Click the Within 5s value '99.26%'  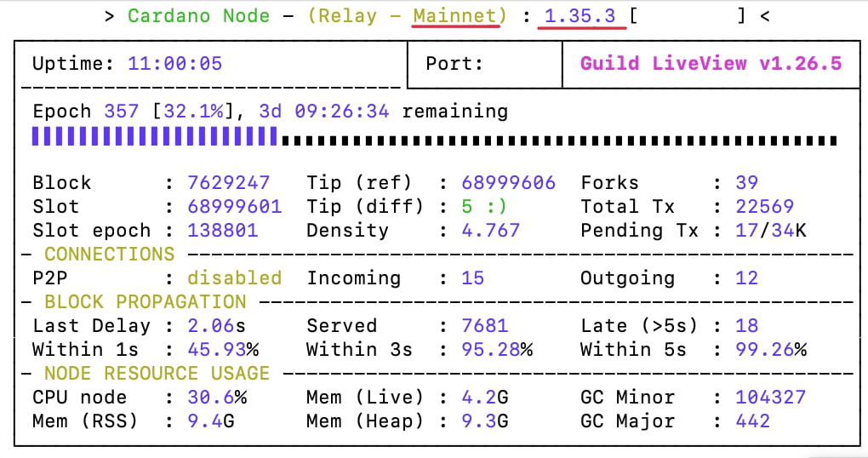(x=771, y=349)
